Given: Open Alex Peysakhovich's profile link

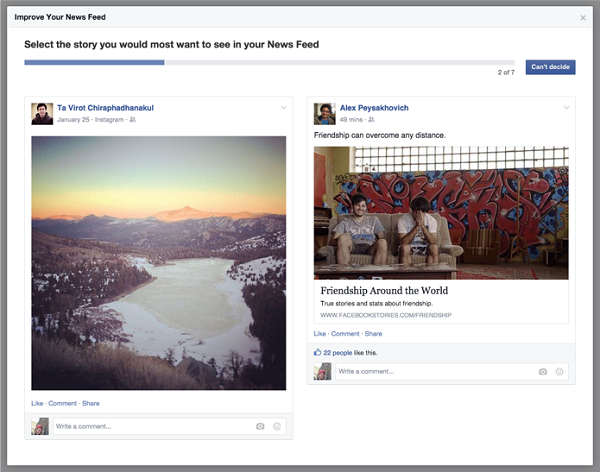Looking at the screenshot, I should point(374,107).
